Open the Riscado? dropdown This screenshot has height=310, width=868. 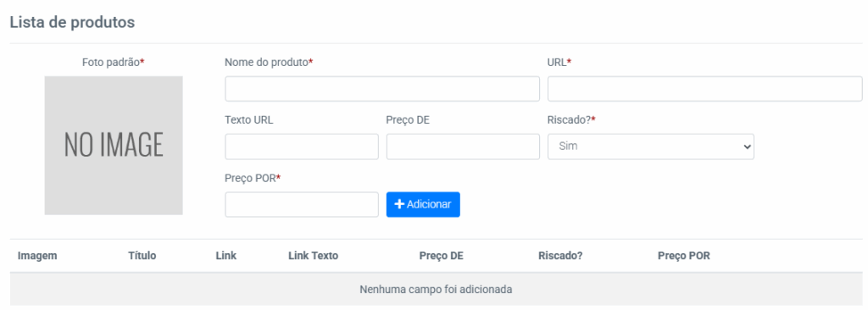pyautogui.click(x=650, y=147)
